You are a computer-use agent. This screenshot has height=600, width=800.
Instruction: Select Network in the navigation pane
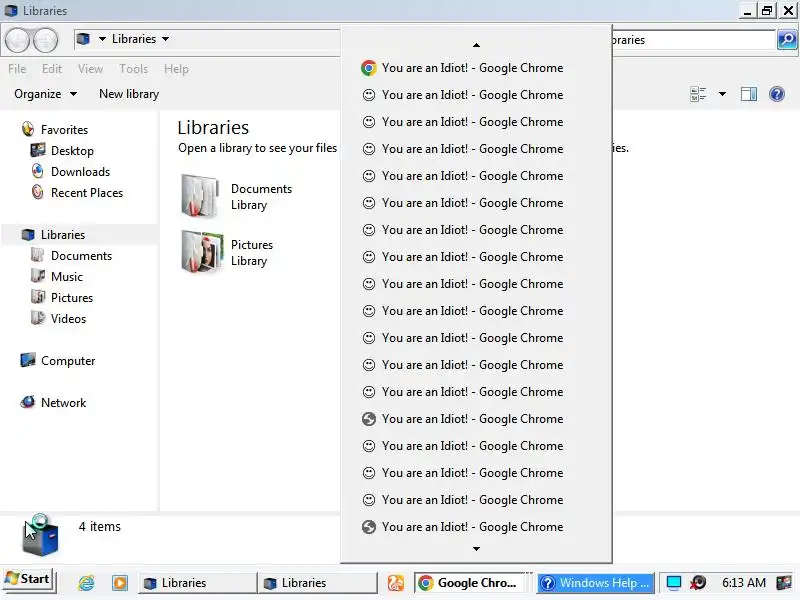point(53,403)
